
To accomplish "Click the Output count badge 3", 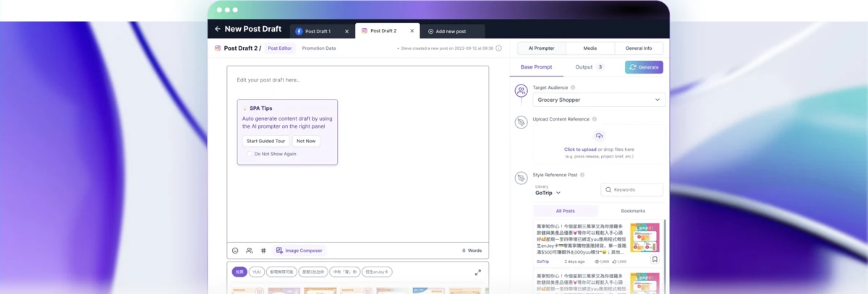I will pyautogui.click(x=600, y=67).
